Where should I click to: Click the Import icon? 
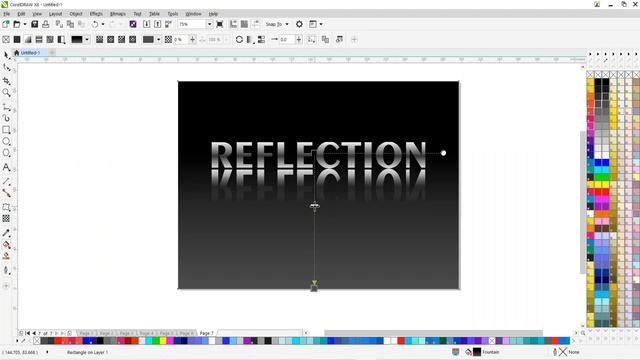(x=147, y=24)
